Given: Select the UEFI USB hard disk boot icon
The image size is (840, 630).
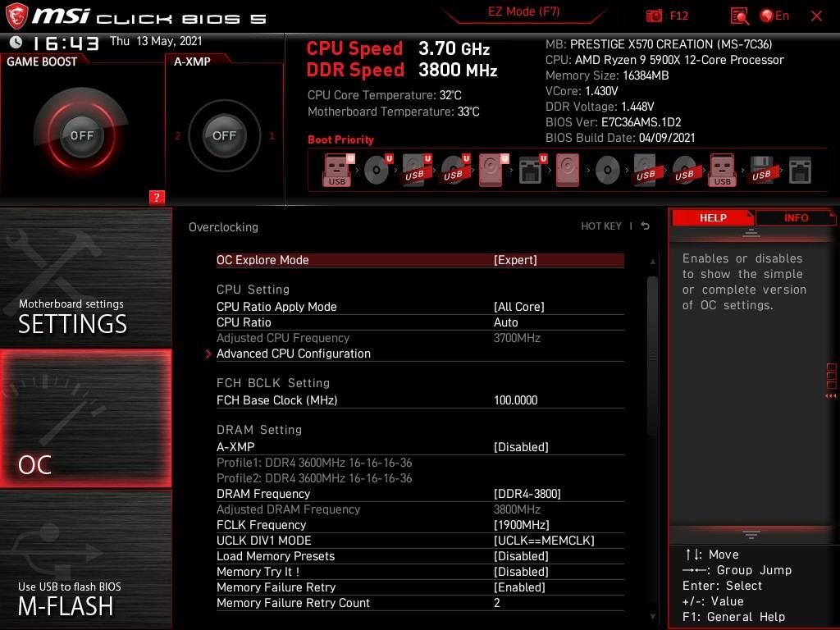Looking at the screenshot, I should pos(416,171).
